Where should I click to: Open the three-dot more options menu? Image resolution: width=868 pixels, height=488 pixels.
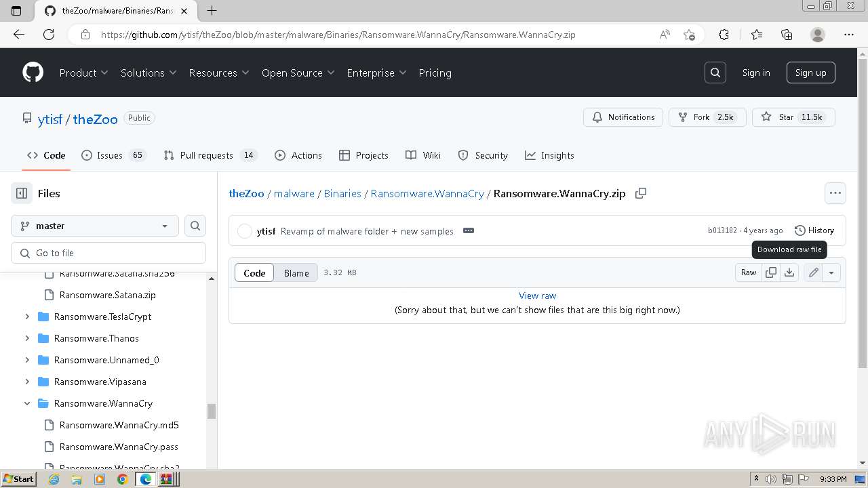click(x=835, y=193)
